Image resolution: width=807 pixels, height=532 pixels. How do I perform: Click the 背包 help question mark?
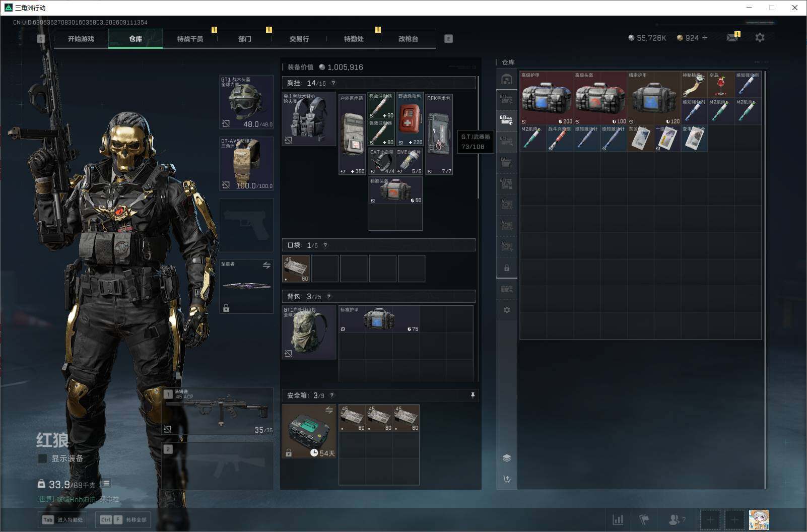[x=329, y=297]
